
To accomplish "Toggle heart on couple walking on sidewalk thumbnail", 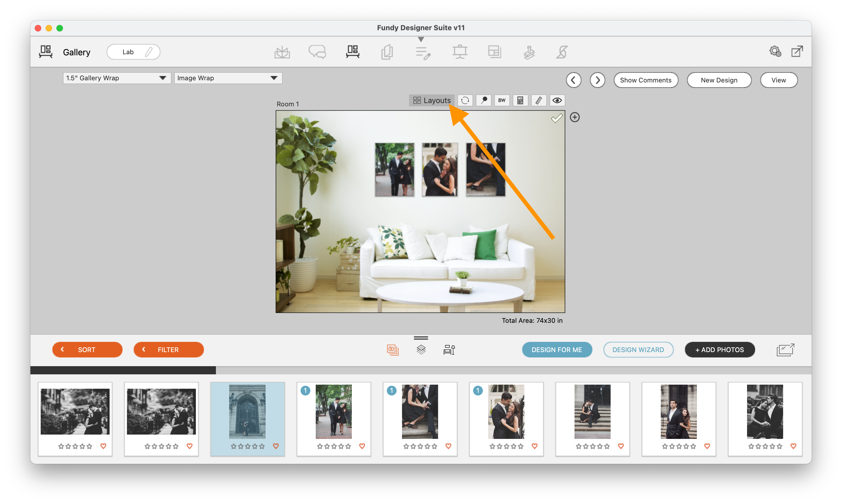I will pos(362,446).
